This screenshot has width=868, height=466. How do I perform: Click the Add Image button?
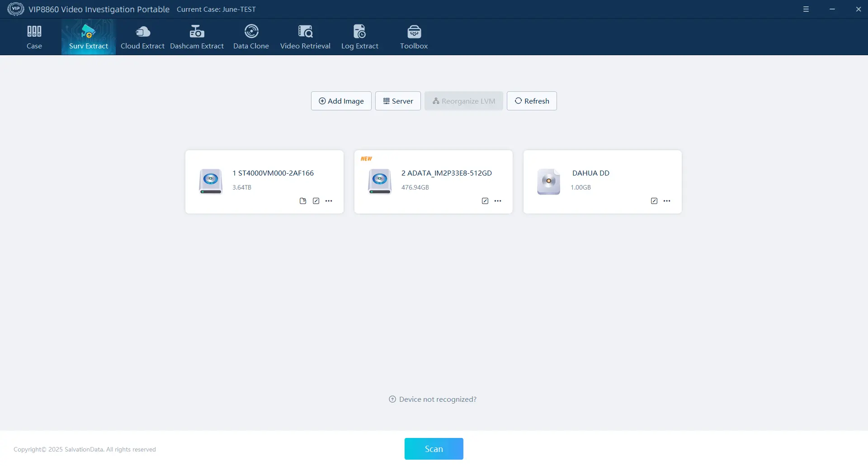coord(341,101)
